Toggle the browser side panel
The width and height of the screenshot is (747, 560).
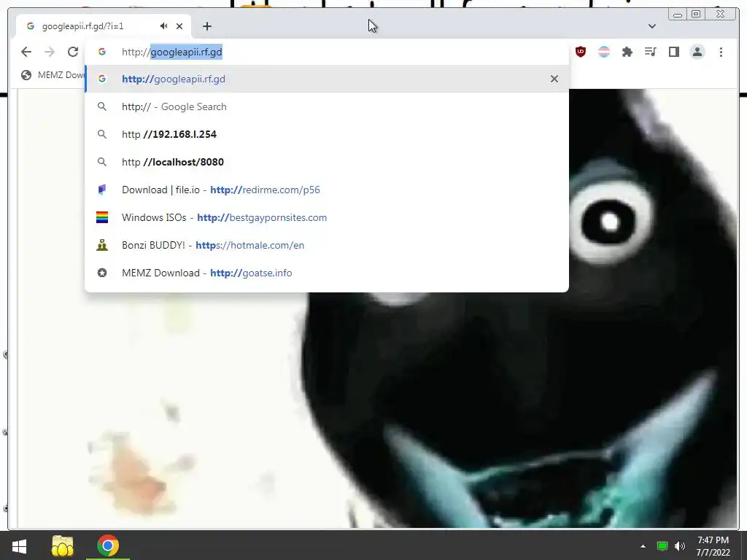673,52
